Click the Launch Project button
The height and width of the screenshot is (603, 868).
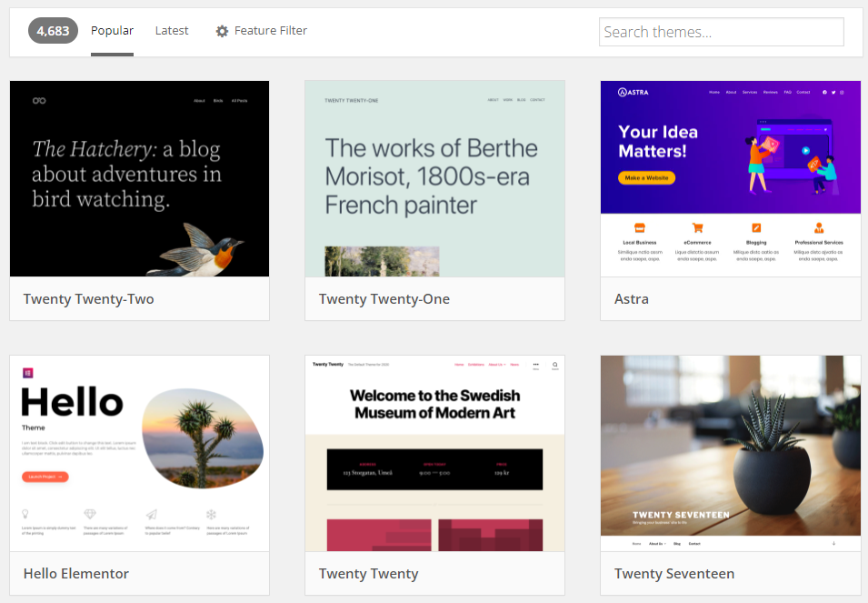click(x=45, y=477)
